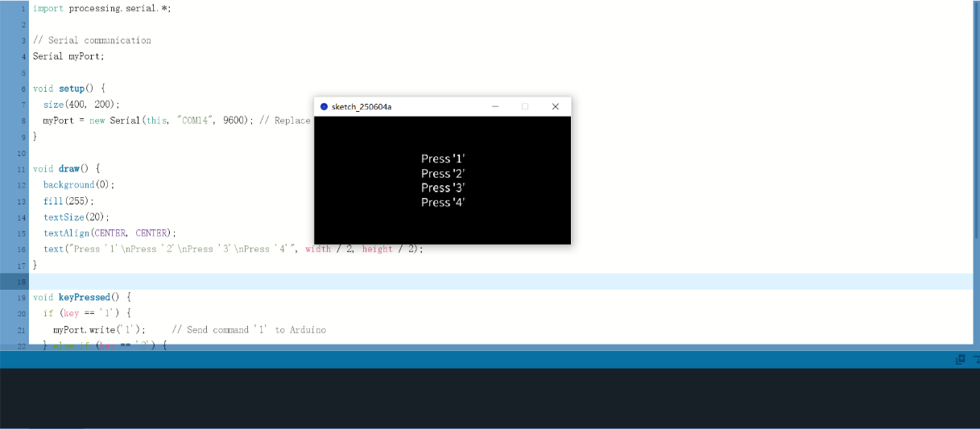Viewport: 980px width, 429px height.
Task: Click the "// Serial communication" comment line
Action: point(92,40)
